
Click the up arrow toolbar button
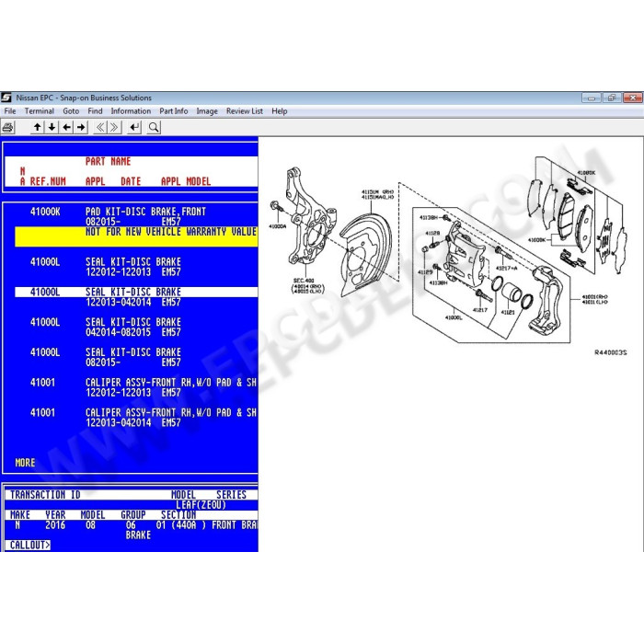click(x=38, y=127)
